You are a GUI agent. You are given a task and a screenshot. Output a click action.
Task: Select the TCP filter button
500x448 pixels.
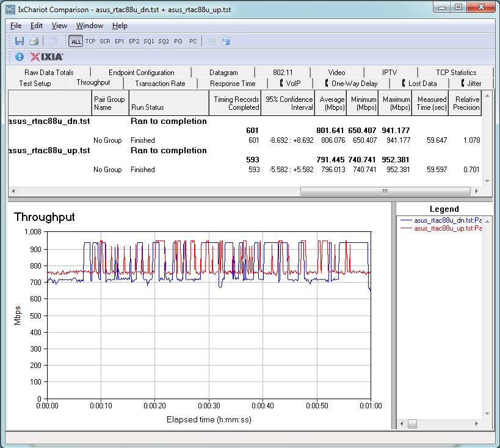[90, 41]
